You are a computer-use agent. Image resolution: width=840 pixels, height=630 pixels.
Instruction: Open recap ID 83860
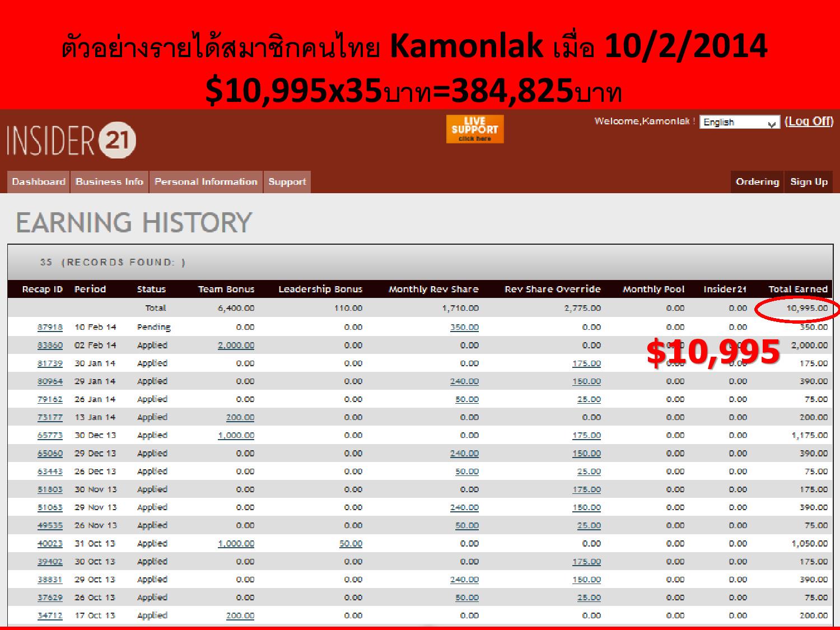point(50,346)
